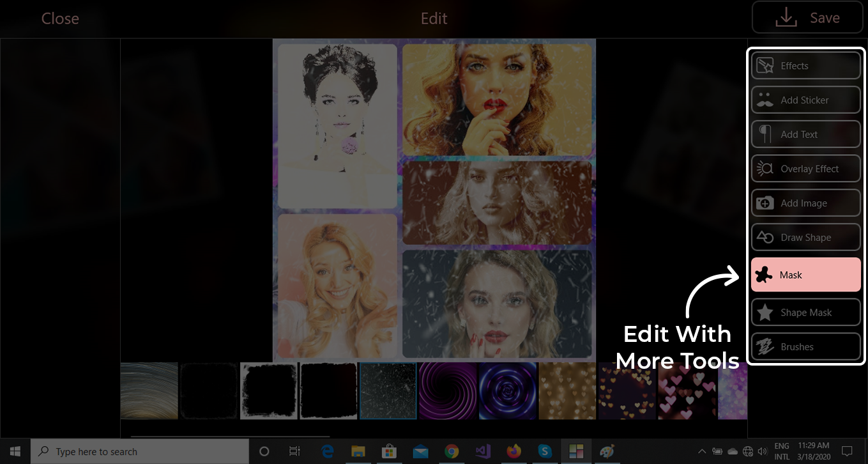Open File Explorer from the taskbar

point(358,451)
